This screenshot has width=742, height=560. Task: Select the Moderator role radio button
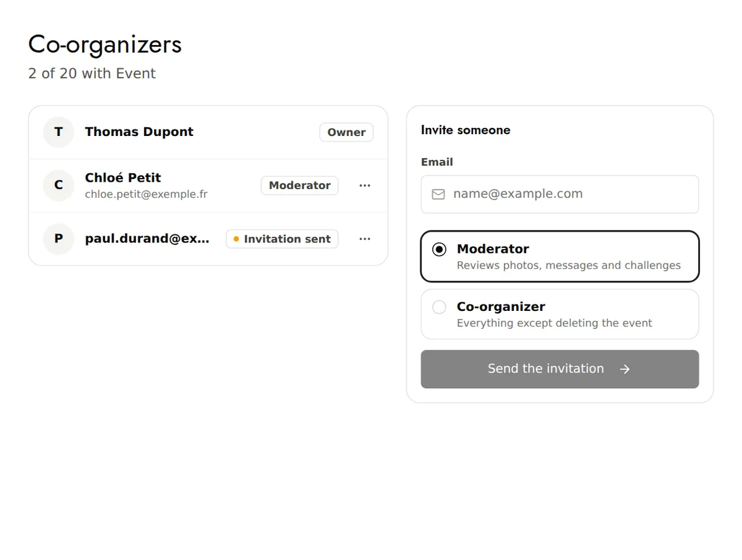pos(439,249)
